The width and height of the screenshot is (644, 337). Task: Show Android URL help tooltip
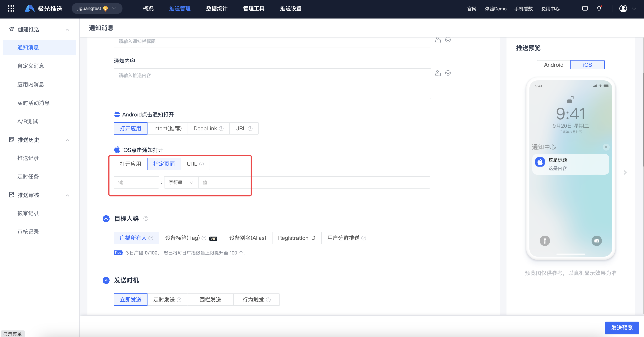[250, 129]
